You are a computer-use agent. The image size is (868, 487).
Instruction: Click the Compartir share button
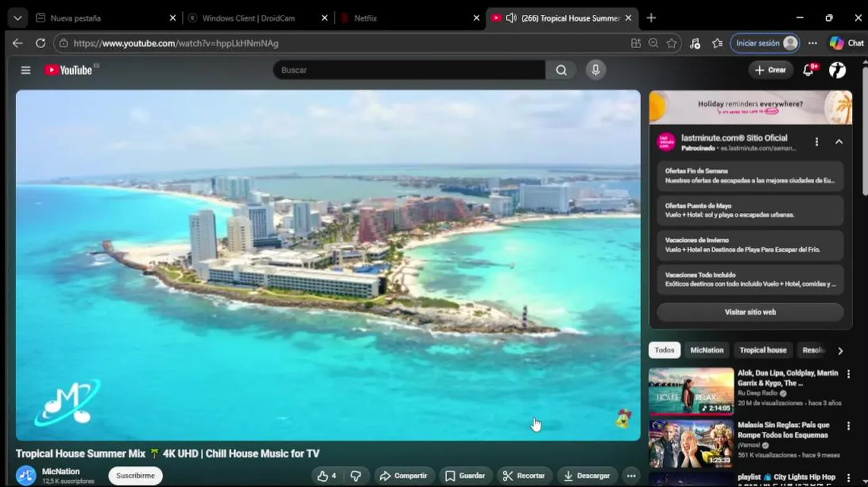pos(403,476)
